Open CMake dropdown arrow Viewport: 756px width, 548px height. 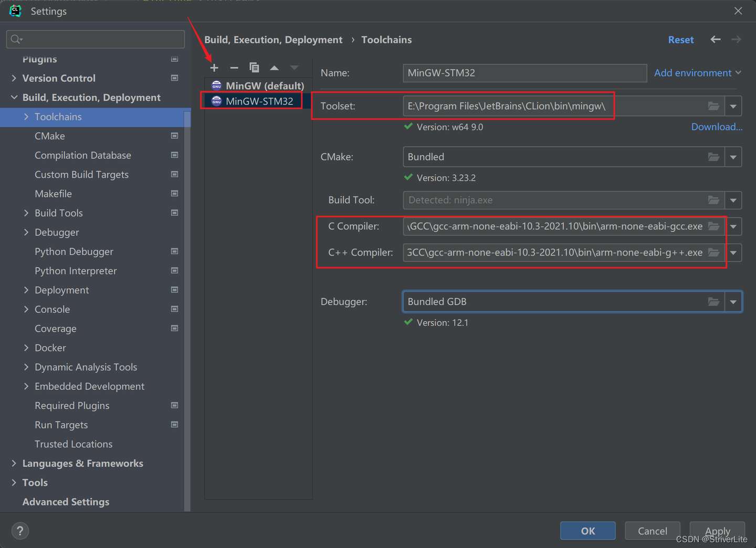coord(733,157)
